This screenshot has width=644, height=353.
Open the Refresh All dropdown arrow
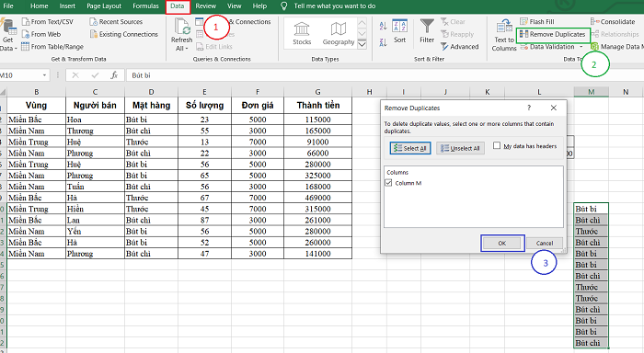pos(187,49)
